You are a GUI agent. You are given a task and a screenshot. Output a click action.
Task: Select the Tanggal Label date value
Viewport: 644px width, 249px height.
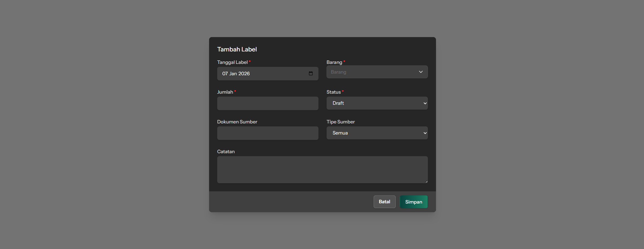236,73
